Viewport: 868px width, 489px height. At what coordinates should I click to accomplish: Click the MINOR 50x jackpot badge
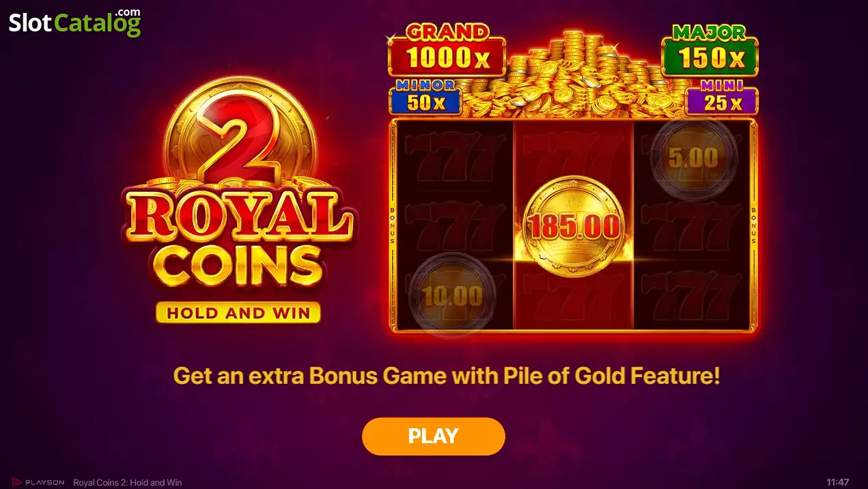[x=425, y=97]
